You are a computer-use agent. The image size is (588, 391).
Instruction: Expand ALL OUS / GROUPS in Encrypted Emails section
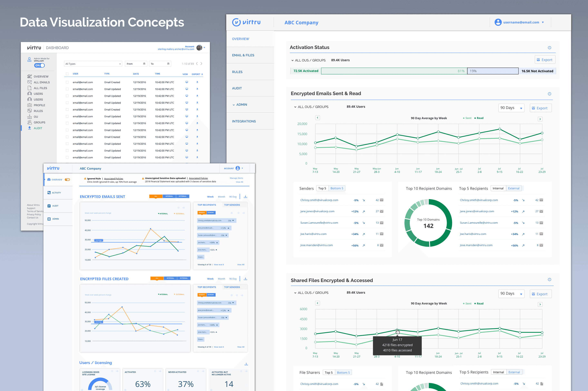[311, 107]
